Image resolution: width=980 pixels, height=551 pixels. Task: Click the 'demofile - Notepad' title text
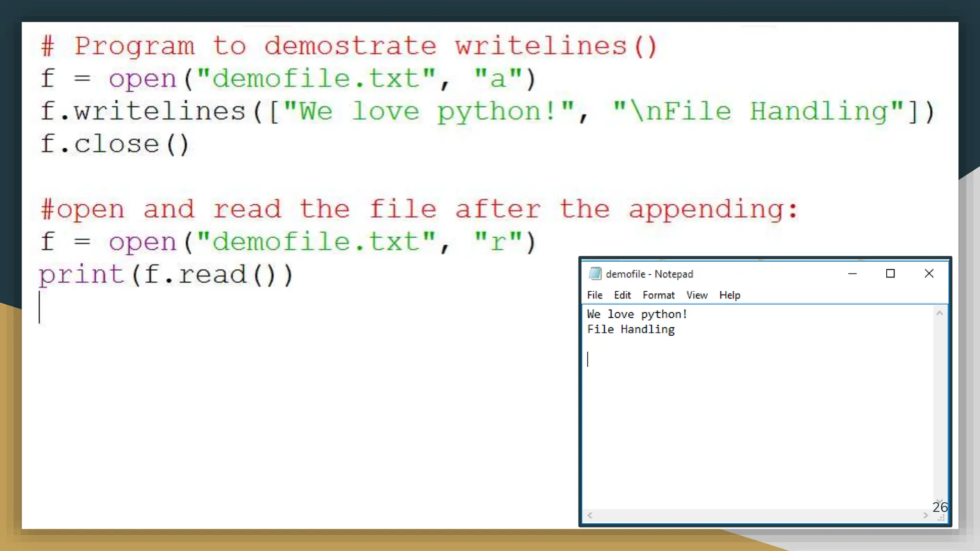[x=649, y=274]
